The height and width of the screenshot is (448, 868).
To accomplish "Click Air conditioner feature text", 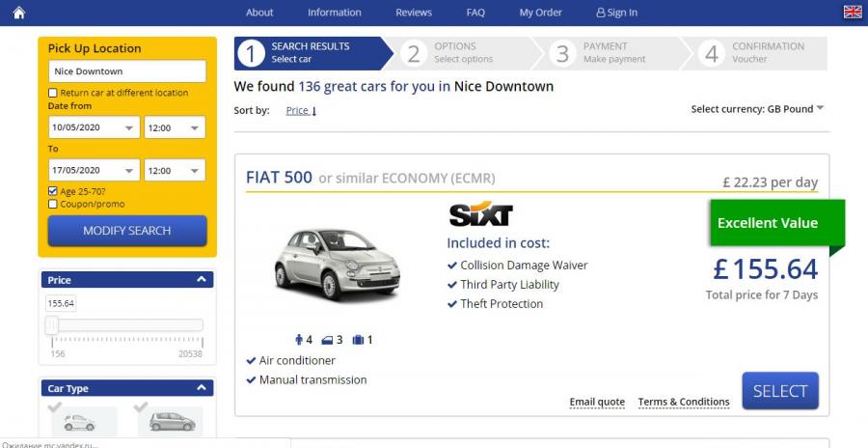I will (297, 360).
